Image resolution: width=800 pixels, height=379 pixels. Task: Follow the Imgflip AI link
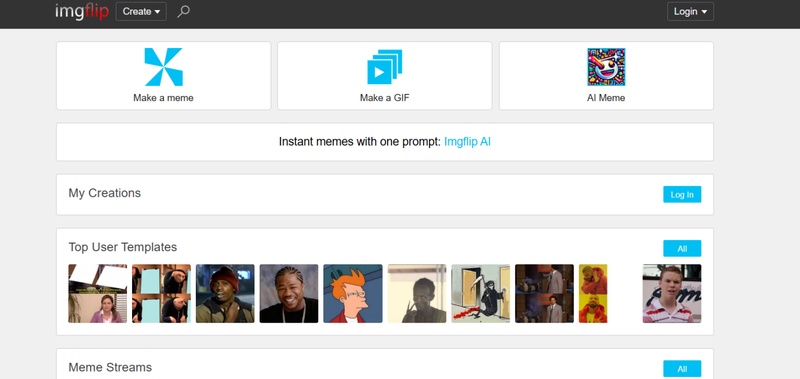point(467,142)
